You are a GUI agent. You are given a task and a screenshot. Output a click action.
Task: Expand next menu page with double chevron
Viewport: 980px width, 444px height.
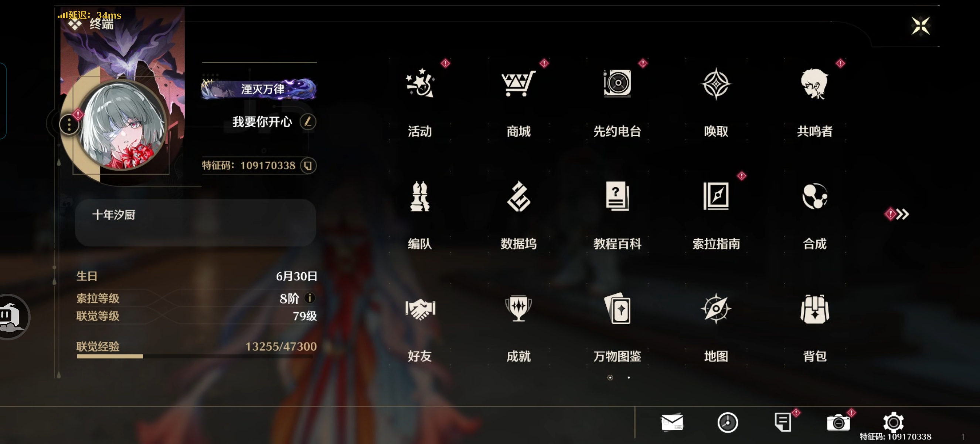point(901,214)
